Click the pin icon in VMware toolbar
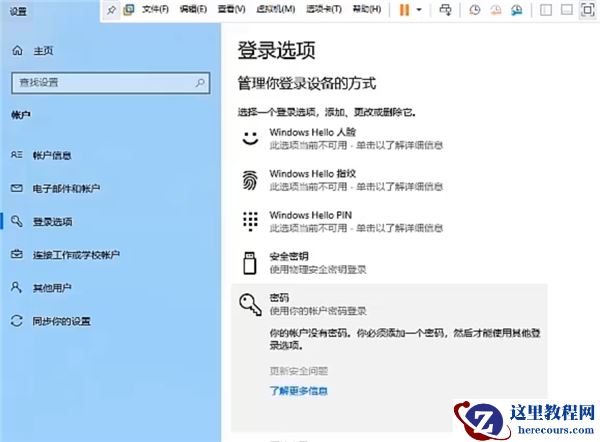This screenshot has height=442, width=600. click(111, 10)
